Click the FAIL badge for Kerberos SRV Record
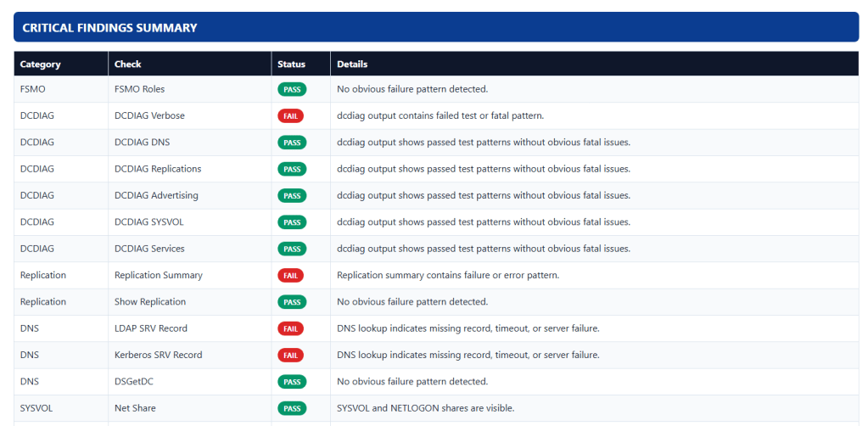868x426 pixels. (x=290, y=355)
